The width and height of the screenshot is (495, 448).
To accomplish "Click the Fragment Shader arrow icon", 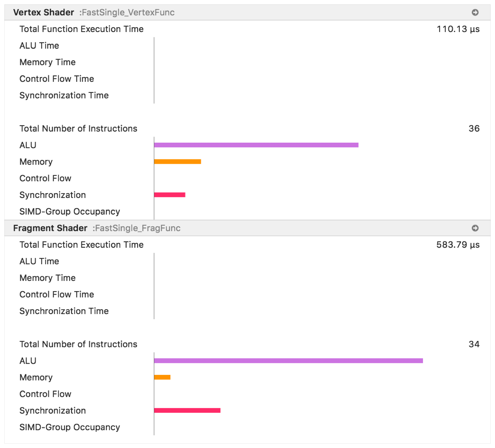I will click(475, 228).
